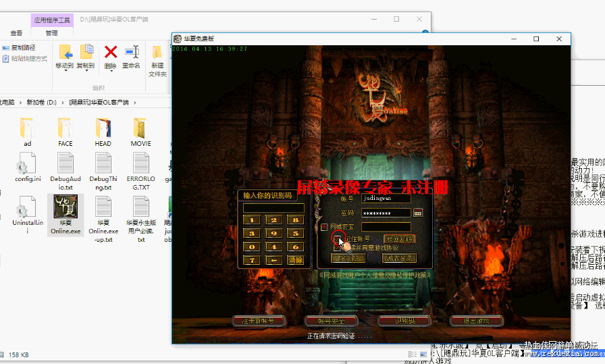Viewport: 605px width, 364px height.
Task: Open the 查看 ribbon tab in Explorer
Action: (x=16, y=33)
